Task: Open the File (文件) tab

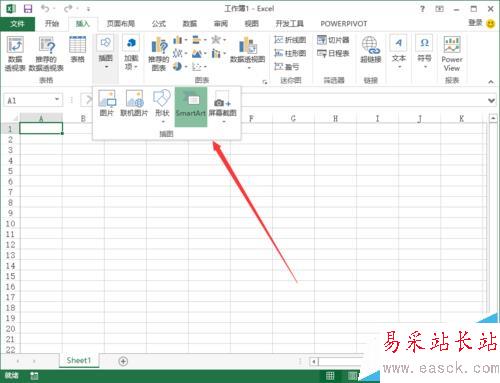Action: [x=17, y=24]
